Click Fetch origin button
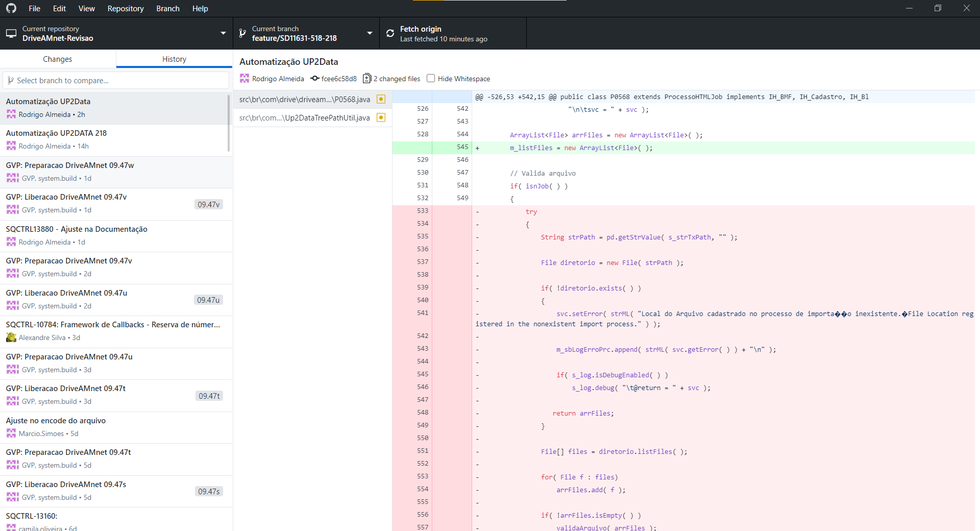The image size is (980, 531). click(453, 34)
